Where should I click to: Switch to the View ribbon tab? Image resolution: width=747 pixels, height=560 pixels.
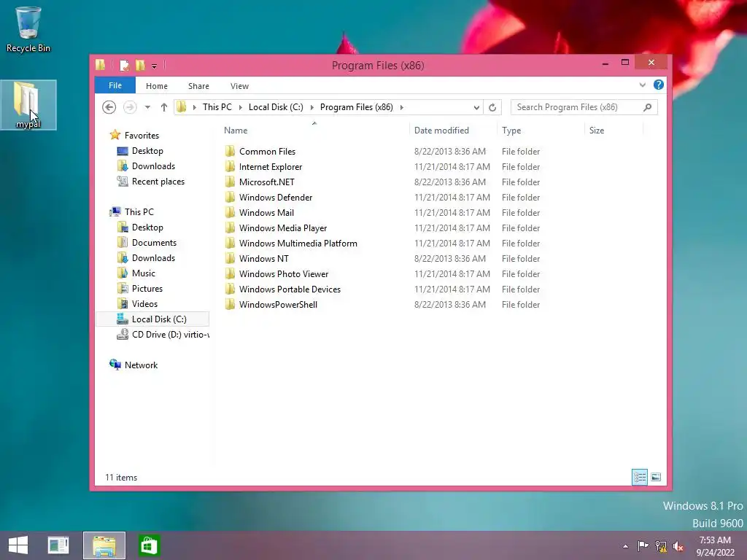click(x=239, y=86)
